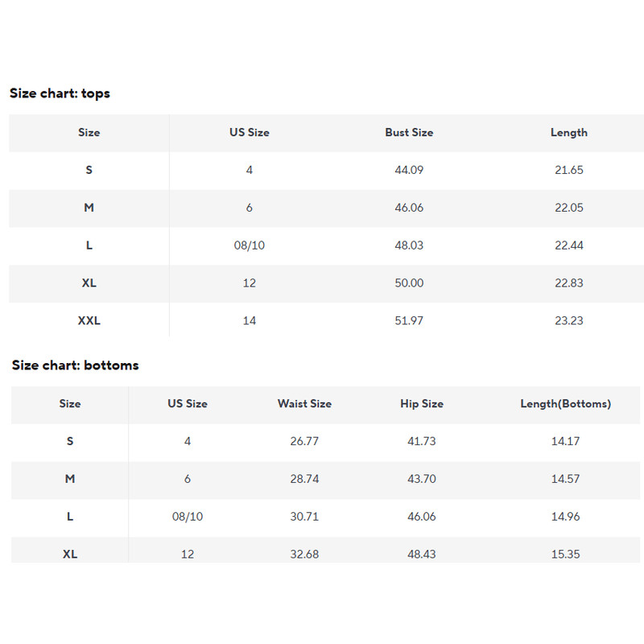The image size is (644, 644).
Task: Click the 'Size chart: bottoms' heading
Action: coord(75,365)
